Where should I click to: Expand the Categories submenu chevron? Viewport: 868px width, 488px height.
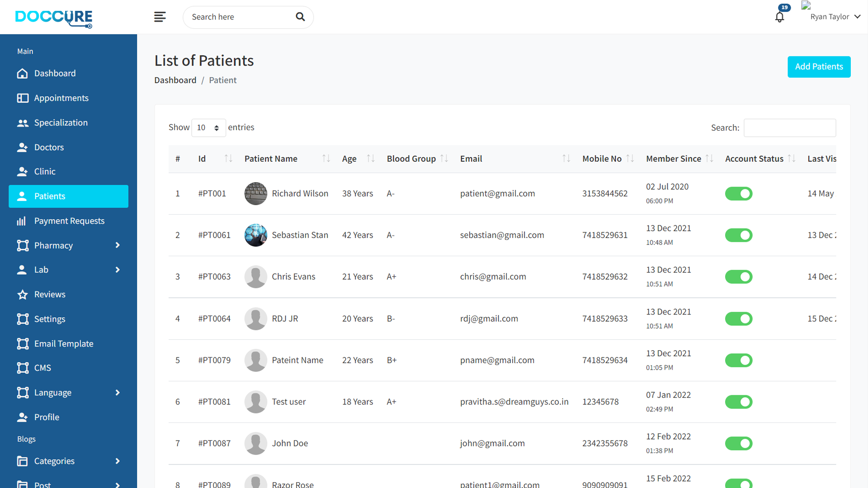(118, 461)
